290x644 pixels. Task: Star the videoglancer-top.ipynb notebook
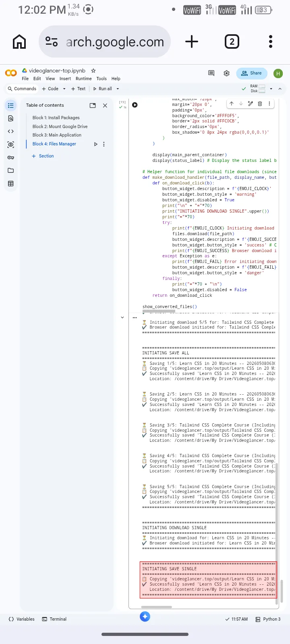point(93,70)
